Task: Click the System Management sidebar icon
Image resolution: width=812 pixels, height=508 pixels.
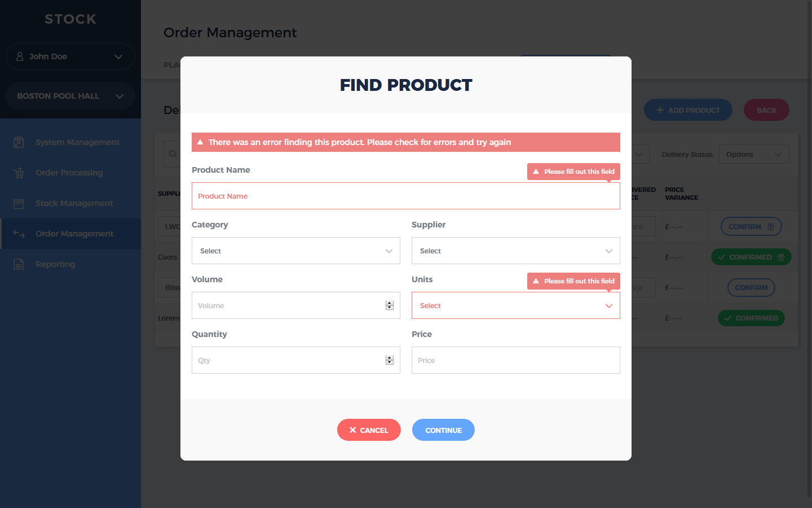Action: point(19,142)
